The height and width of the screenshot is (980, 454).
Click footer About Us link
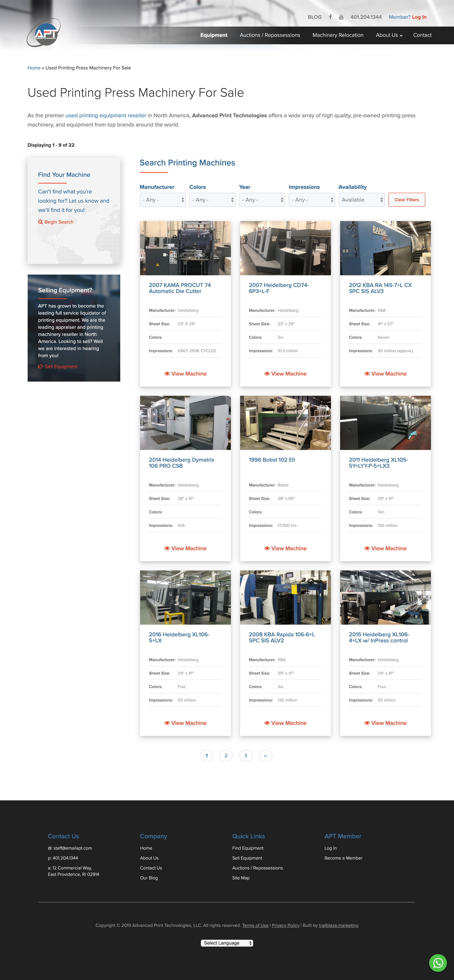(149, 858)
